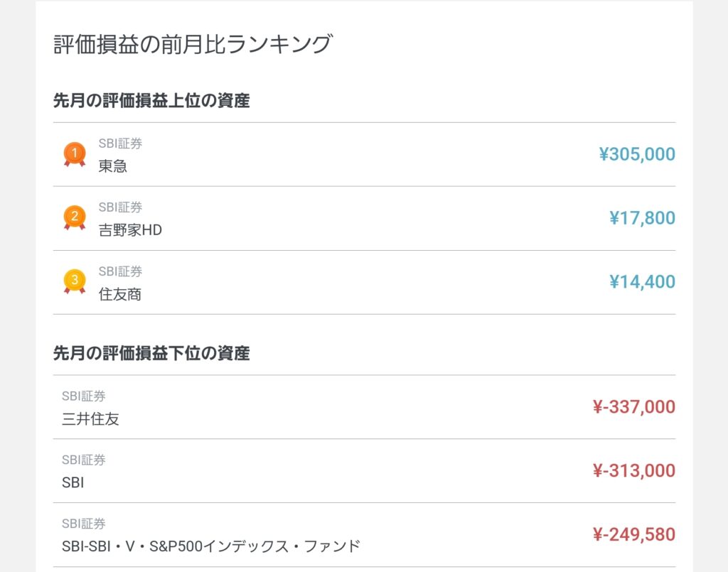Viewport: 728px width, 572px height.
Task: Click the 先月の評価損益下位の資産 heading
Action: tap(151, 353)
